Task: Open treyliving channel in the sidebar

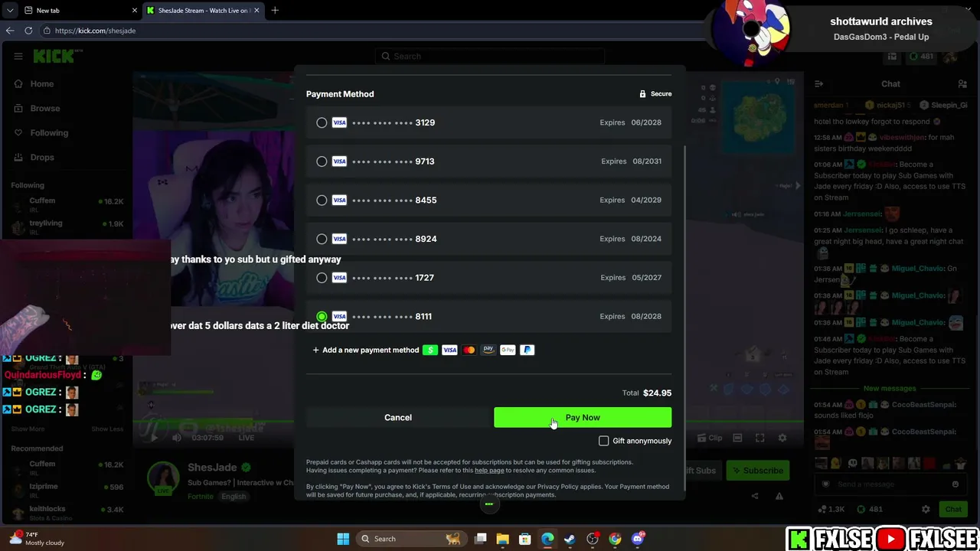Action: click(67, 227)
